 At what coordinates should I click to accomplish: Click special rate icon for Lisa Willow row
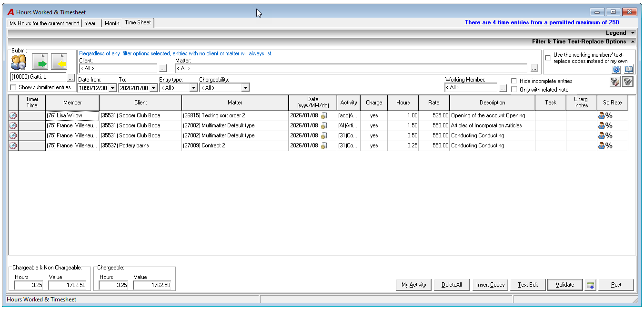[x=605, y=115]
